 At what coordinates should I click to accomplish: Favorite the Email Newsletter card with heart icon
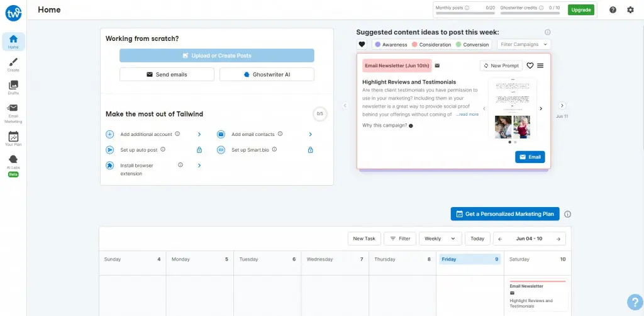(x=530, y=65)
